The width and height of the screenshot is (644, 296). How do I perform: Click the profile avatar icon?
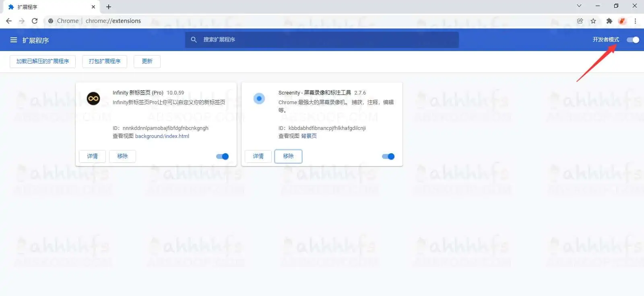tap(622, 21)
